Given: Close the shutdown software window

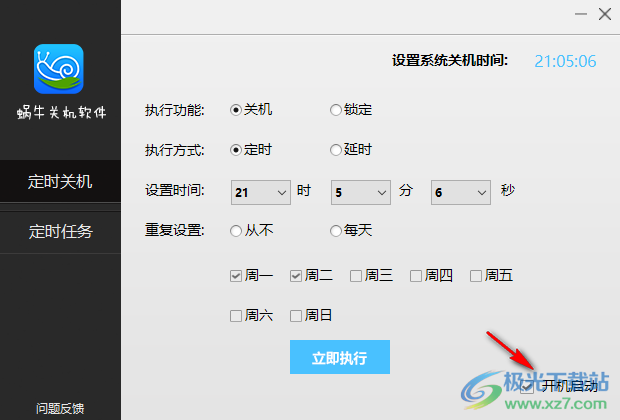Looking at the screenshot, I should coord(605,14).
